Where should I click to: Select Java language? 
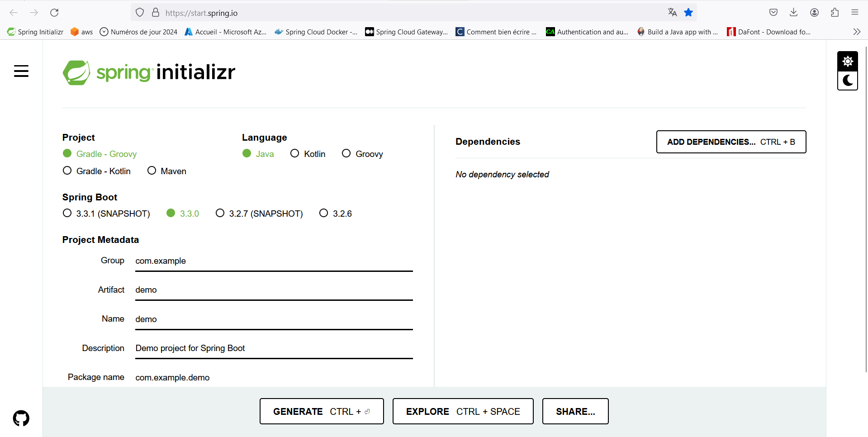point(258,154)
